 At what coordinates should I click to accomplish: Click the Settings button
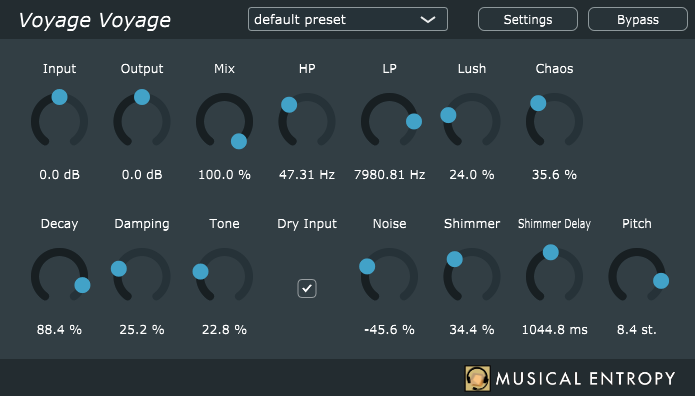point(527,20)
